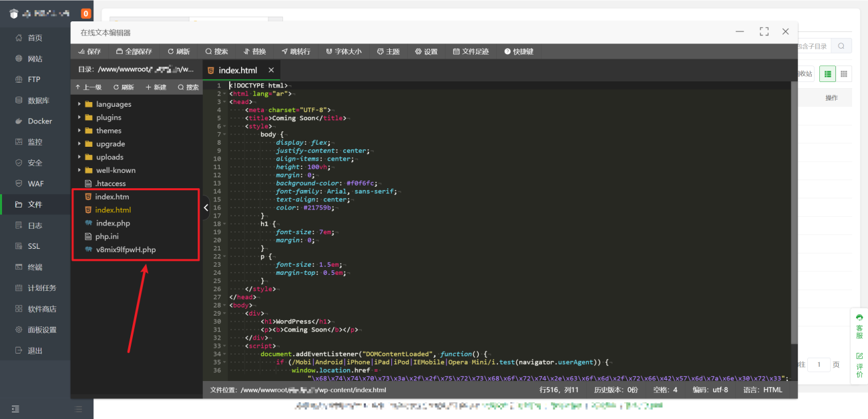
Task: Open the 主题 theme picker
Action: [x=388, y=51]
